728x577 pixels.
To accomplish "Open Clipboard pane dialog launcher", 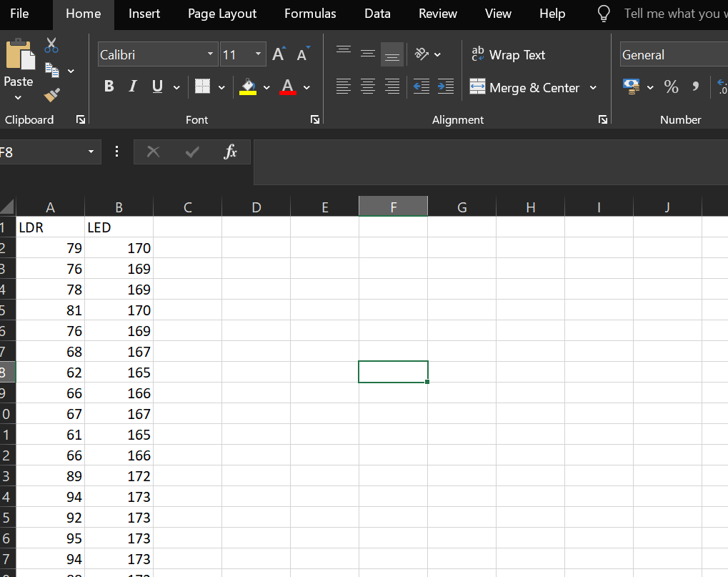I will [81, 120].
